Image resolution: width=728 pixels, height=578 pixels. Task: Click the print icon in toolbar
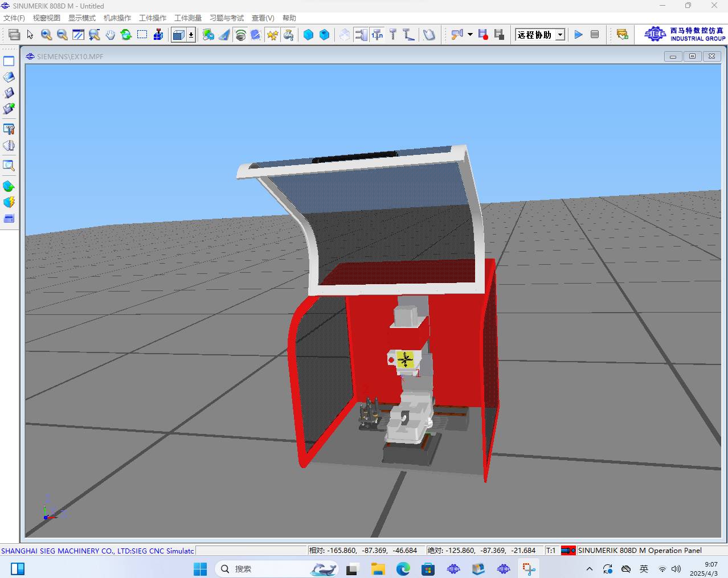(x=14, y=35)
